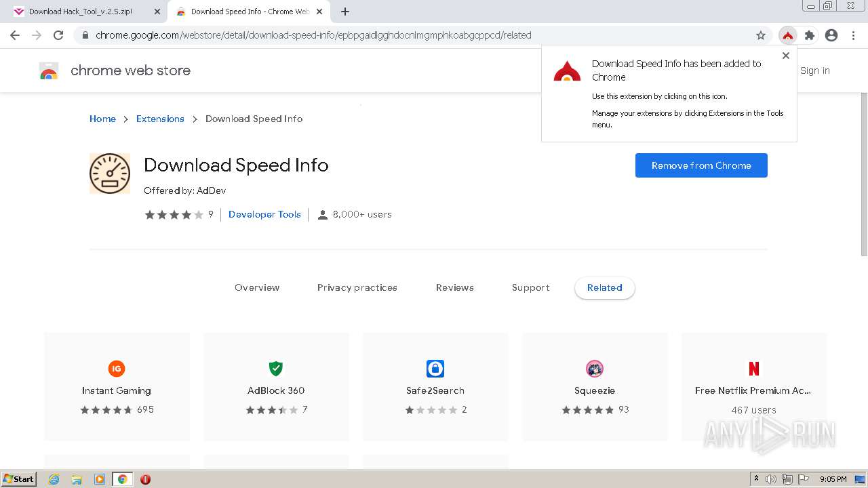Switch to the Download Hack_Tool browser tab

click(81, 12)
